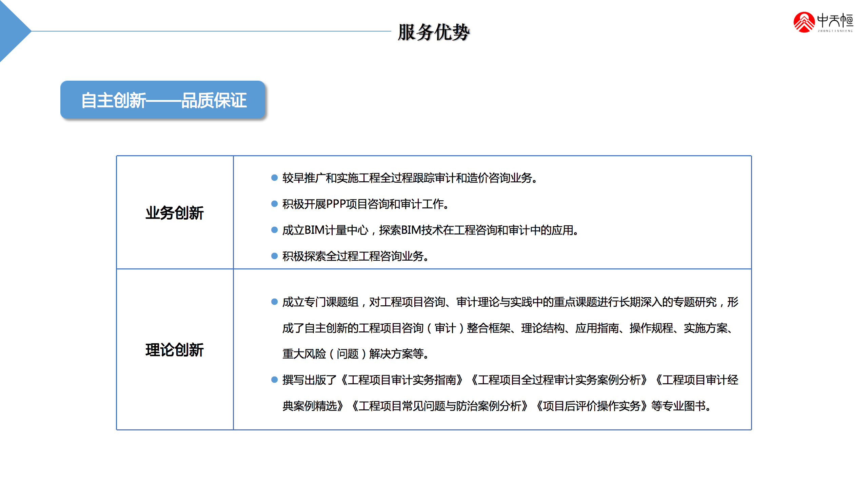This screenshot has height=488, width=868.
Task: Click the 重大风险（问题）解决方案等 text line
Action: [x=355, y=354]
